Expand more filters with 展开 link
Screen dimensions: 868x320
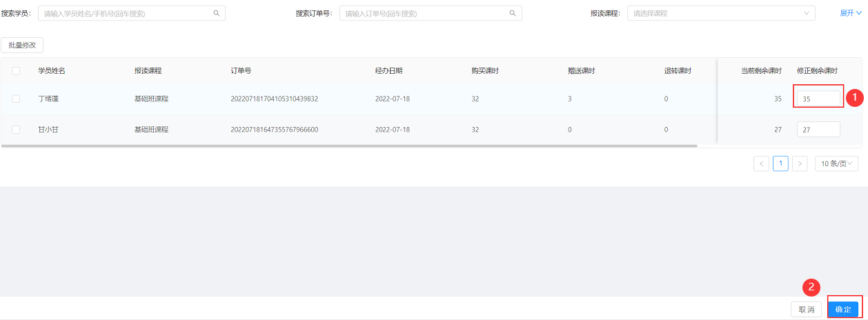click(x=851, y=13)
